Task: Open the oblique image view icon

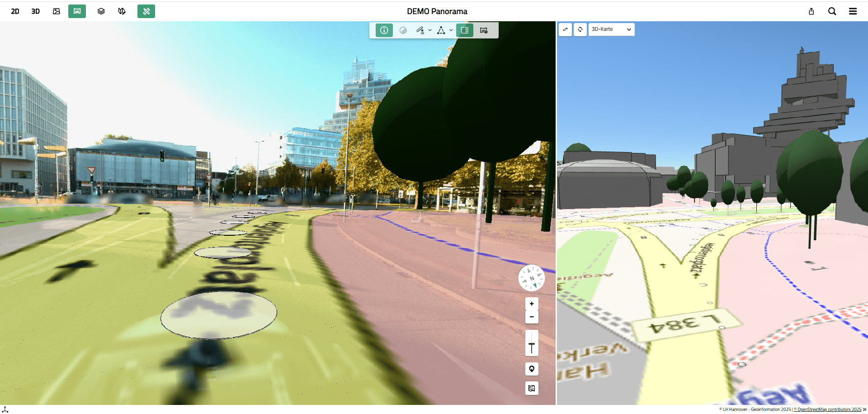Action: [x=57, y=11]
